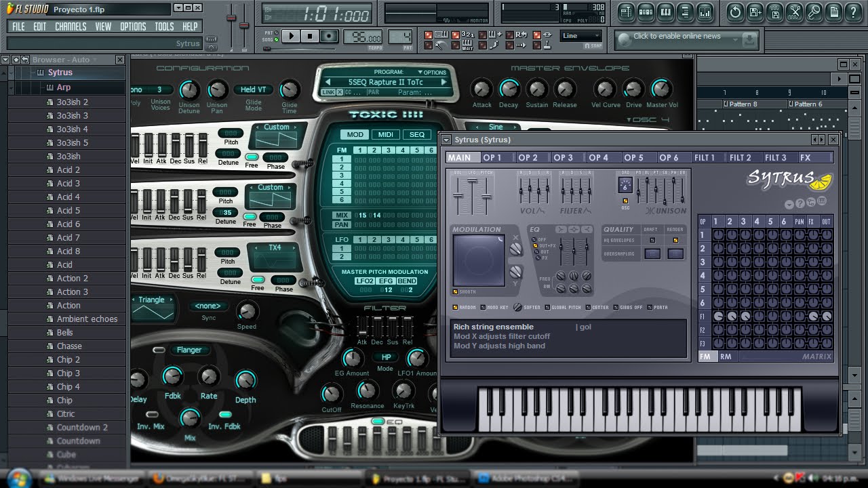Select the EQ OFF radio option
Screen dimensions: 868x488
tap(534, 240)
